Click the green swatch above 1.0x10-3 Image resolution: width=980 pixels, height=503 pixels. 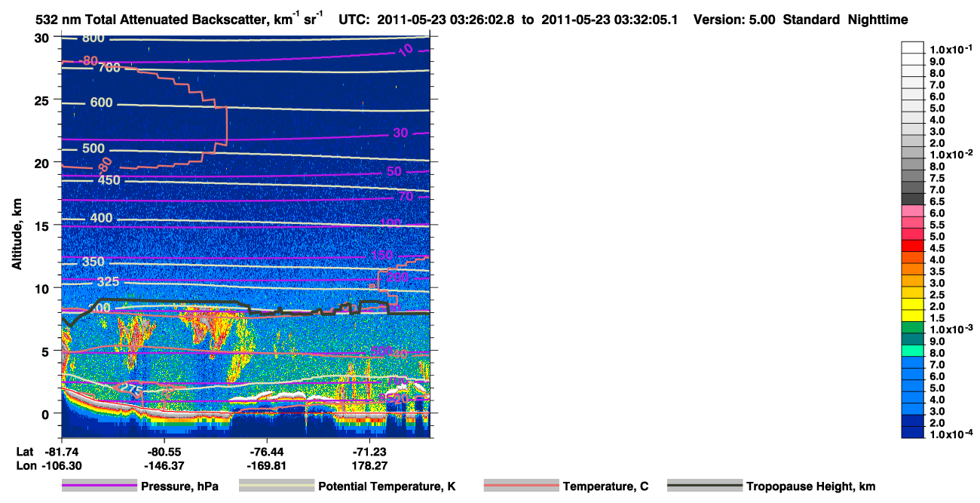pos(913,327)
